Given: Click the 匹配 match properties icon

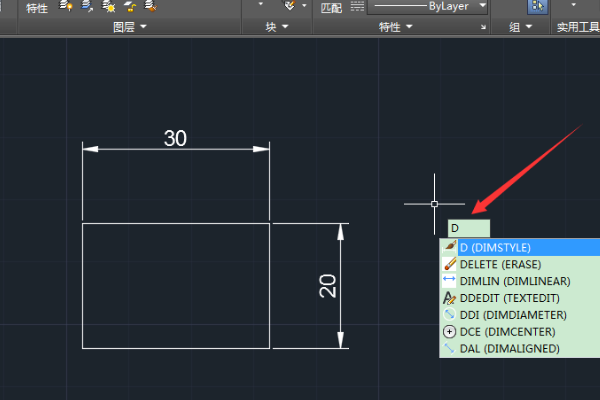Looking at the screenshot, I should (330, 7).
